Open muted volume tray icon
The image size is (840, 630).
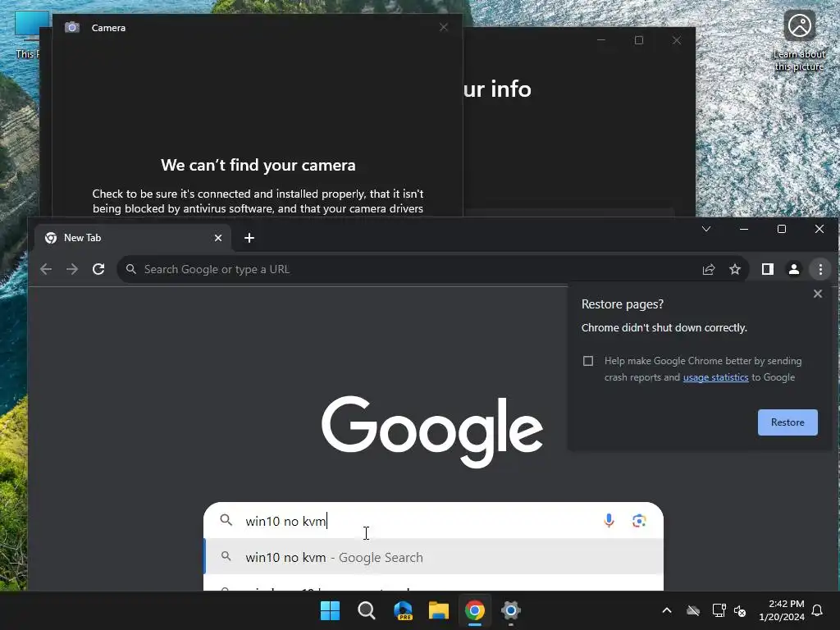coord(740,610)
